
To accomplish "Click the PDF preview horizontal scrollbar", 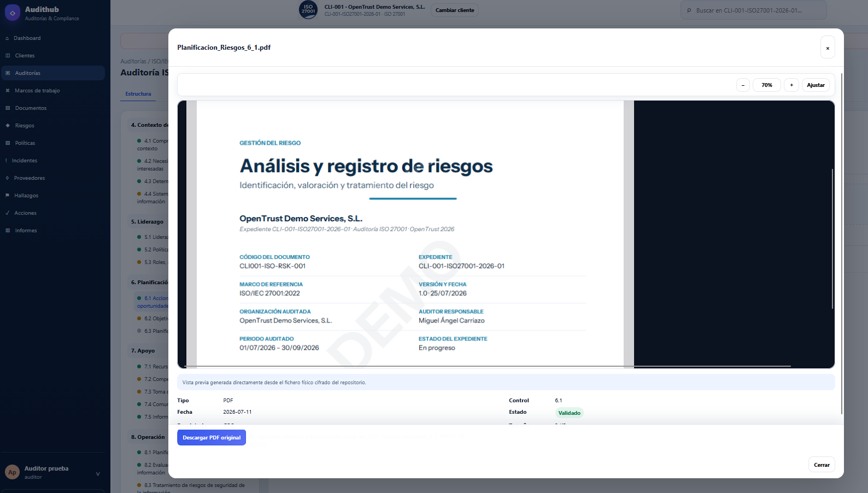I will [x=488, y=366].
